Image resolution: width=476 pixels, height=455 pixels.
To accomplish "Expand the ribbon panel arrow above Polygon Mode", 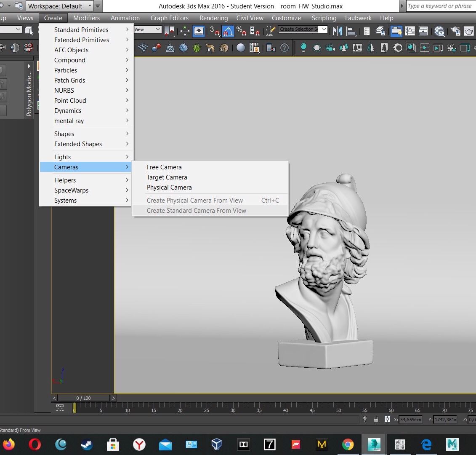I will tap(29, 66).
